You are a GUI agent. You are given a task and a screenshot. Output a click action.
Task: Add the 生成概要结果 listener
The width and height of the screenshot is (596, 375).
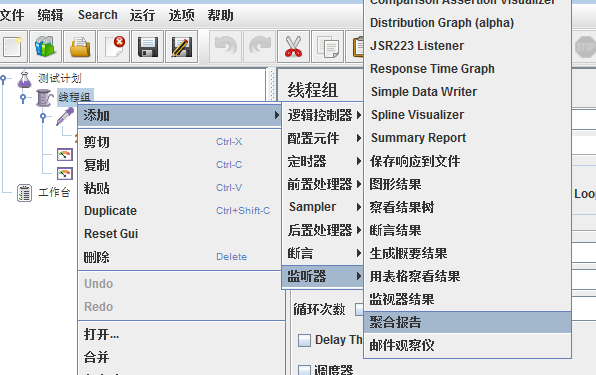pyautogui.click(x=468, y=253)
